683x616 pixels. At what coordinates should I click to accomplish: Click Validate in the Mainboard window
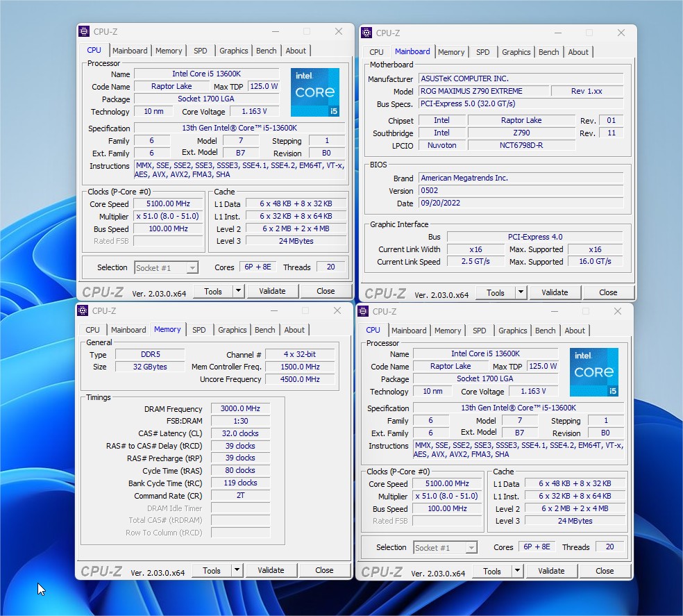(x=555, y=292)
